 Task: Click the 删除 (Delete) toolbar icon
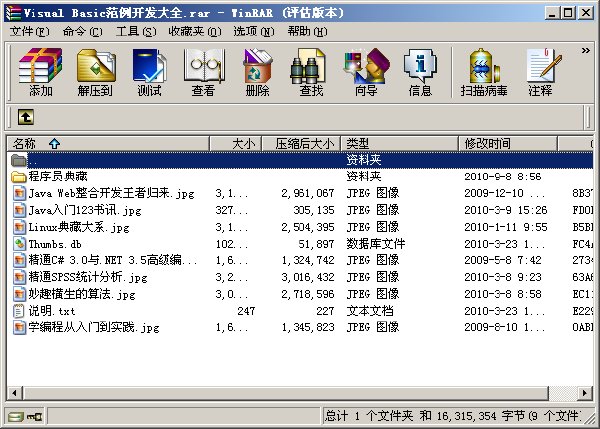point(258,72)
